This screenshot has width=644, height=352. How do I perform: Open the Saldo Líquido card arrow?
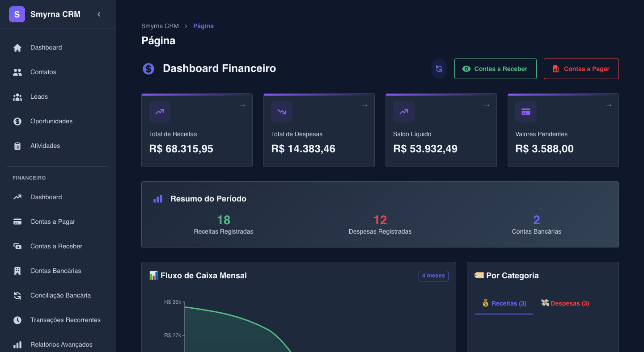pos(487,105)
